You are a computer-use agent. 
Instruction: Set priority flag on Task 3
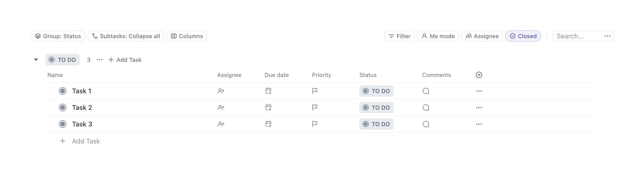tap(314, 124)
